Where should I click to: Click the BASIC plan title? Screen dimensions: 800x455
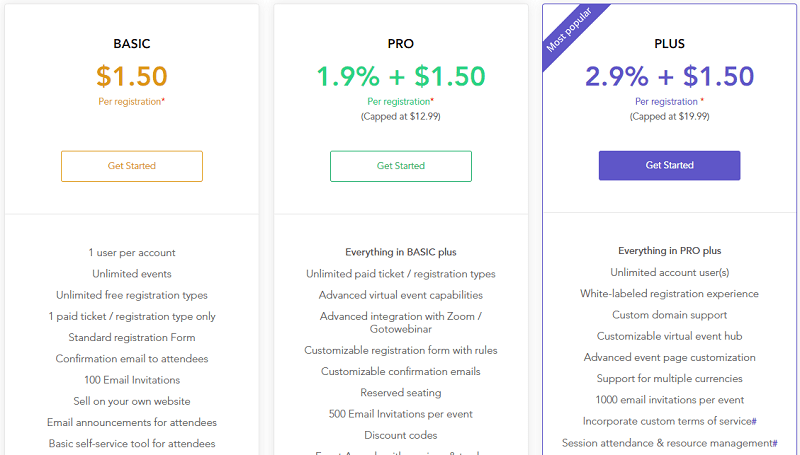132,44
